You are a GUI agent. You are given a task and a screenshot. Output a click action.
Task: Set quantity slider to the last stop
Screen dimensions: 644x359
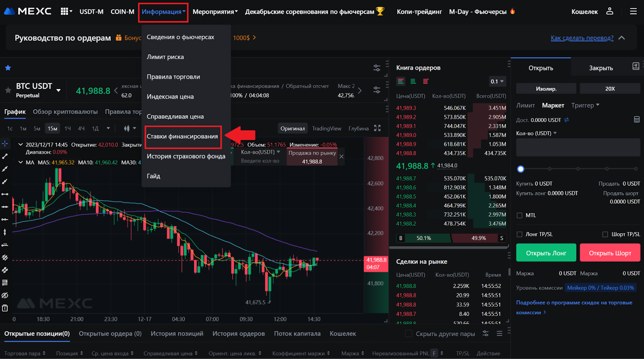pos(636,169)
